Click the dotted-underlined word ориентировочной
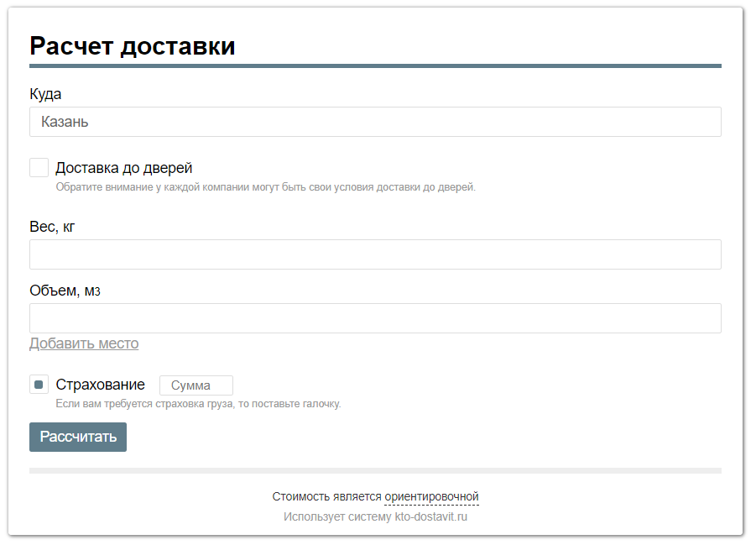 click(x=431, y=496)
